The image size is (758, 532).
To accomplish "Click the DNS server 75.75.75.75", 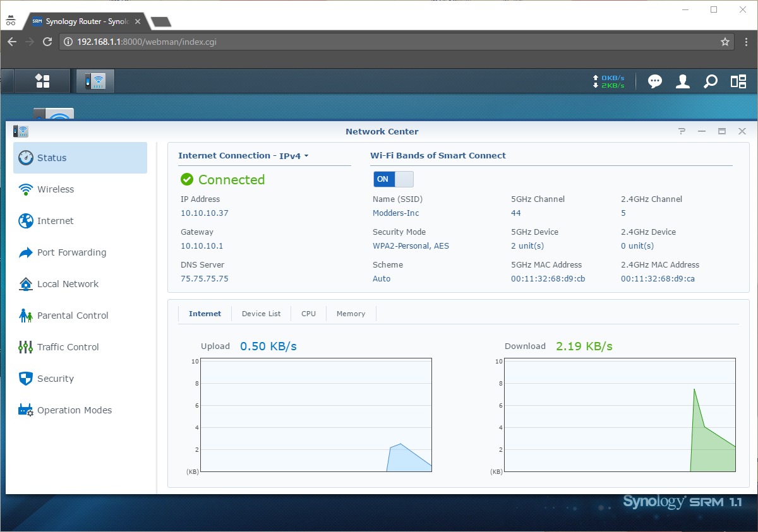I will pyautogui.click(x=205, y=279).
